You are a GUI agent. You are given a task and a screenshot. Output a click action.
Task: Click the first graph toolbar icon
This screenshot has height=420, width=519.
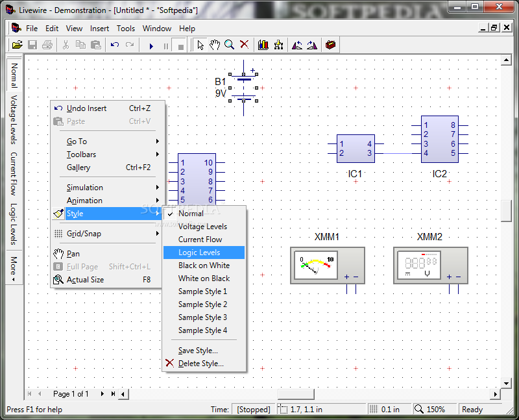(x=297, y=45)
